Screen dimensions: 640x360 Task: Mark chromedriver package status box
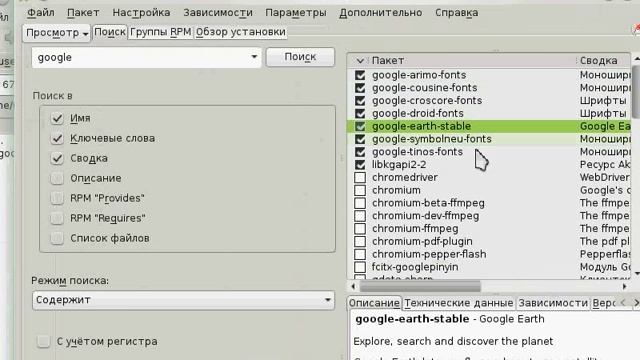click(x=360, y=178)
